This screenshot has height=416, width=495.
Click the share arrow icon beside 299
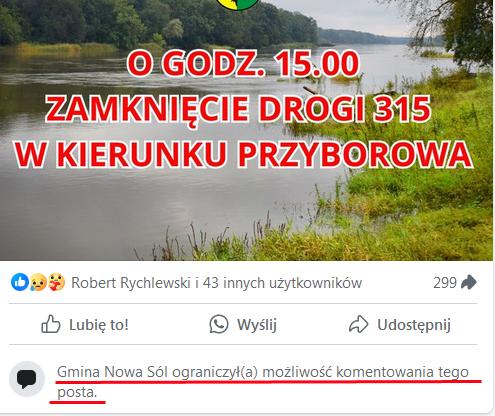tap(469, 282)
